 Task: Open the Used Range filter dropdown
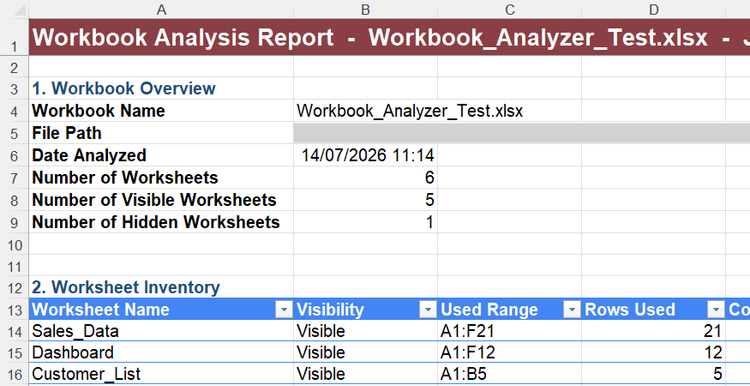pyautogui.click(x=572, y=310)
